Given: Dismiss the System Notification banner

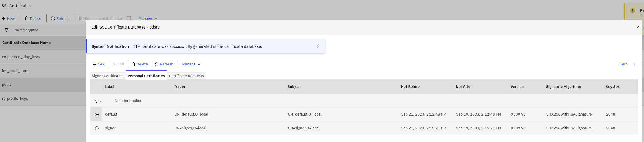Looking at the screenshot, I should coord(318,46).
